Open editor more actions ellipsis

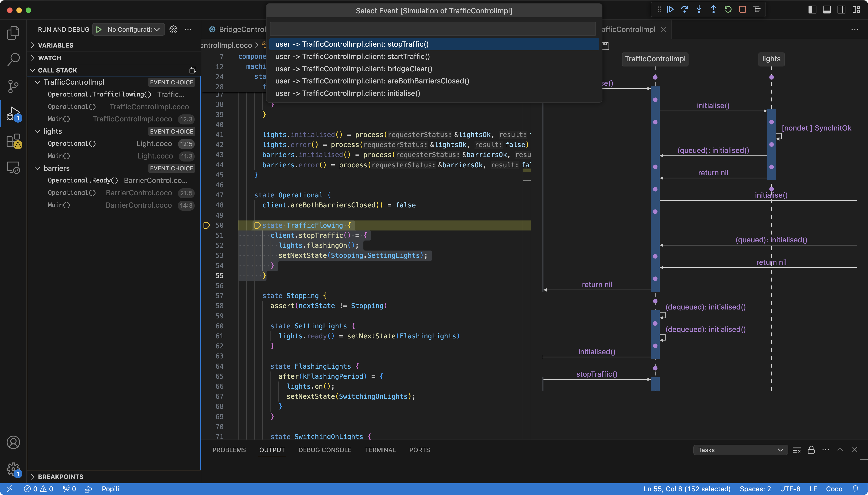pos(855,30)
